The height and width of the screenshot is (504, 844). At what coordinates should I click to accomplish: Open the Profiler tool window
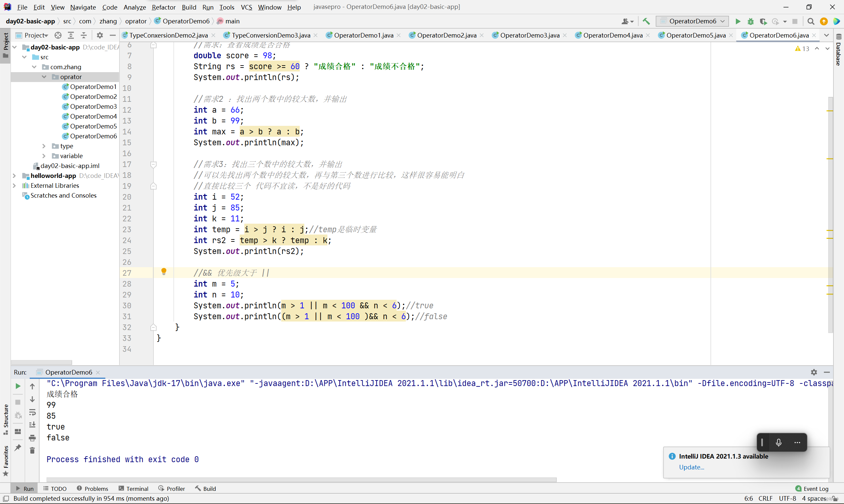[x=172, y=489]
